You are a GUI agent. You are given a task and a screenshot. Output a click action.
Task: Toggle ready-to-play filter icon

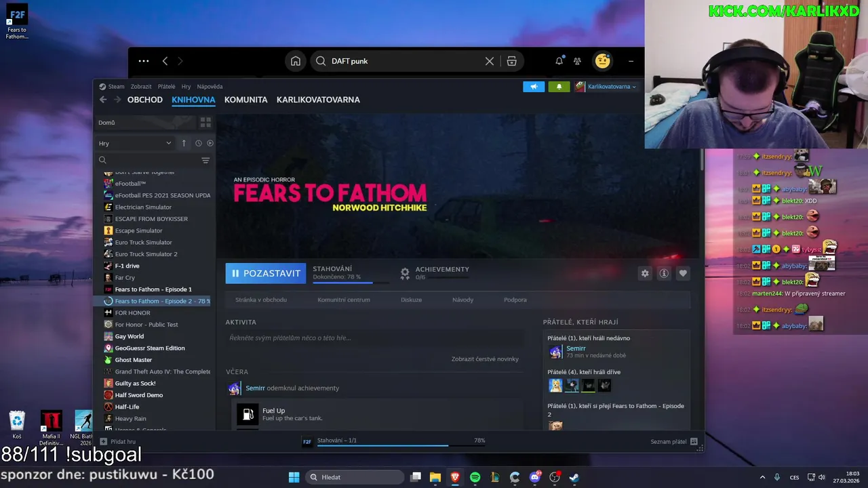[210, 143]
